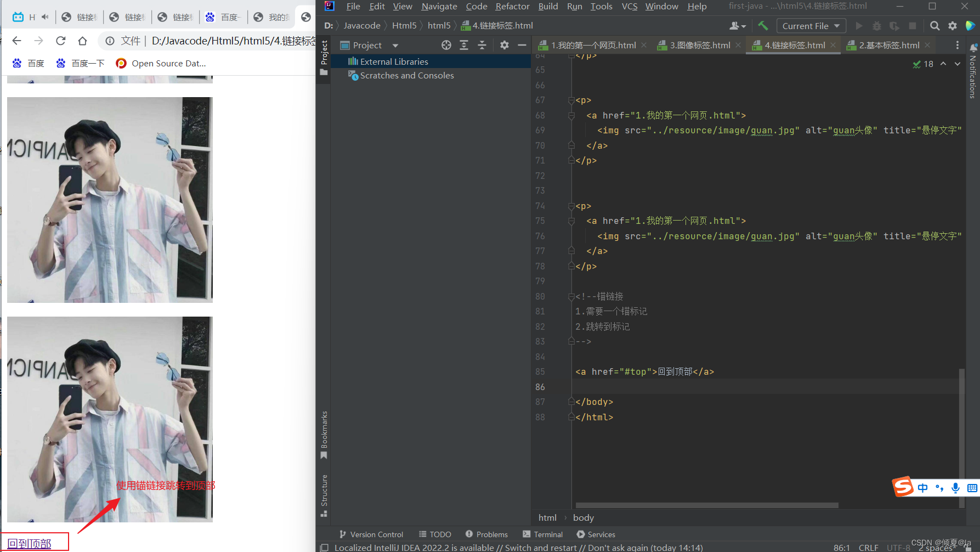980x552 pixels.
Task: Open the Refactor menu
Action: click(512, 6)
